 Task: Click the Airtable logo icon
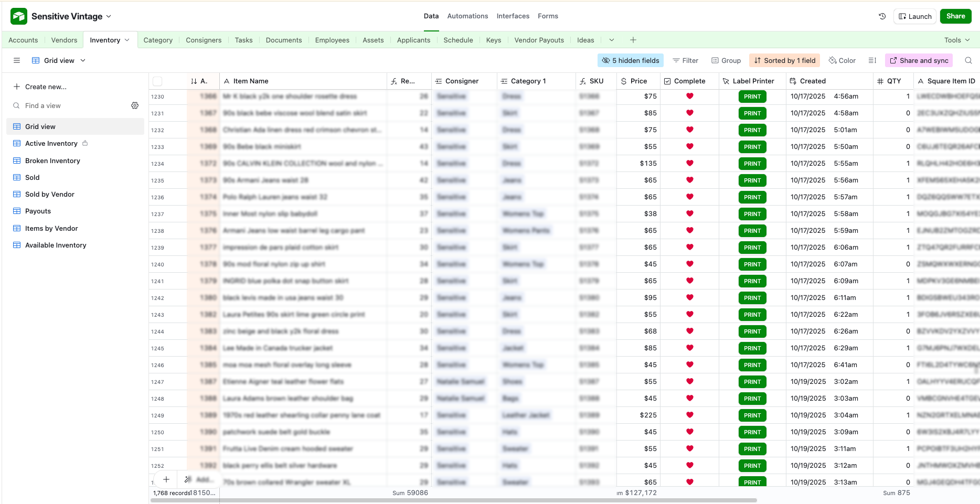click(x=19, y=16)
